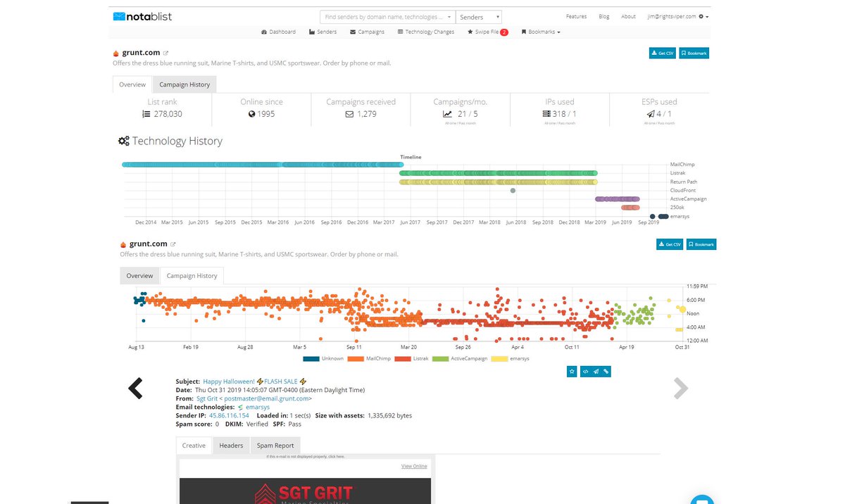Image resolution: width=845 pixels, height=504 pixels.
Task: Click flame icon before the top grunt.com heading
Action: tap(115, 53)
